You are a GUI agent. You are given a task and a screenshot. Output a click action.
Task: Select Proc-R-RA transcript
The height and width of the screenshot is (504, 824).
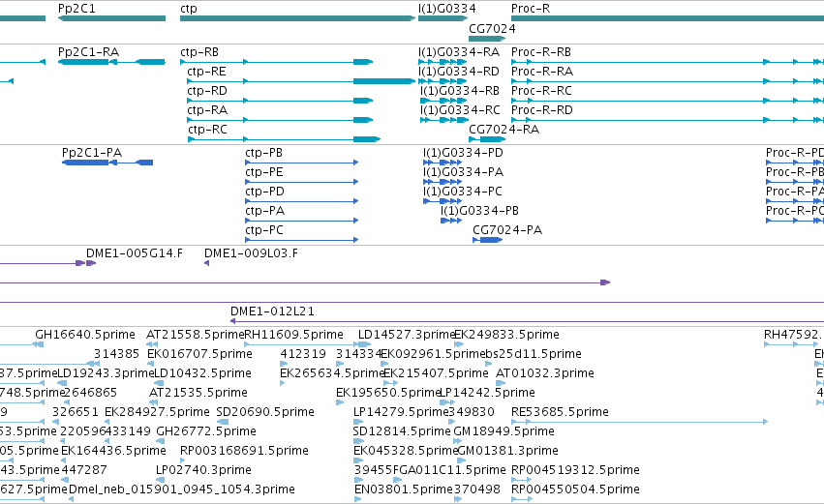[x=667, y=81]
